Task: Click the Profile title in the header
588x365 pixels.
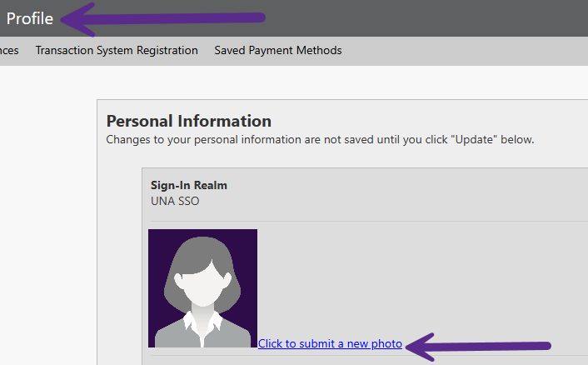Action: coord(30,18)
